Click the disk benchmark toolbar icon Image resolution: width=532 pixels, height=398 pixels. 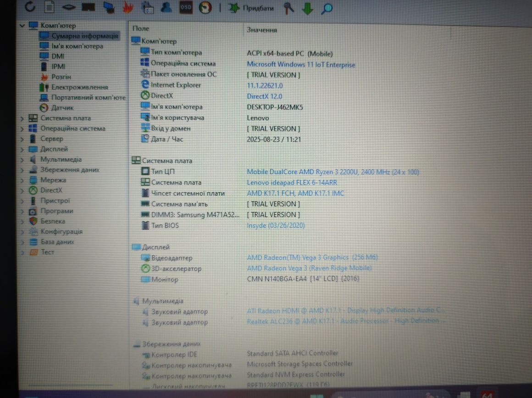(x=68, y=7)
